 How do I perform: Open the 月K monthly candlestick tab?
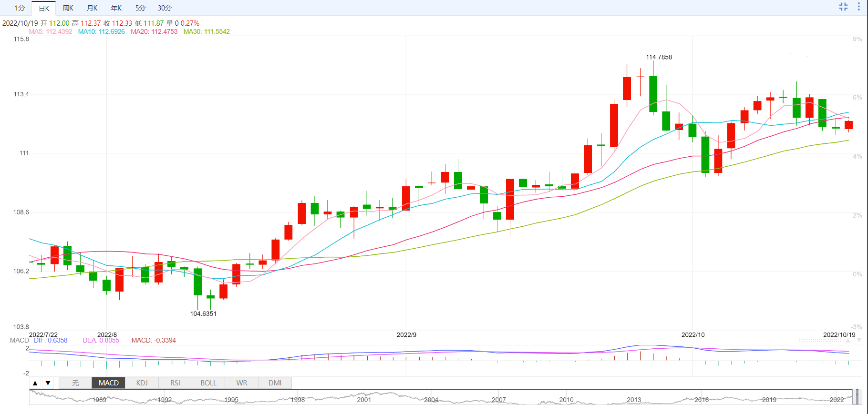pyautogui.click(x=92, y=8)
